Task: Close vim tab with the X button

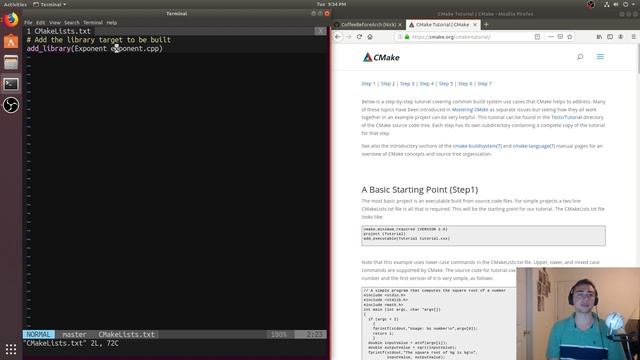Action: 320,31
